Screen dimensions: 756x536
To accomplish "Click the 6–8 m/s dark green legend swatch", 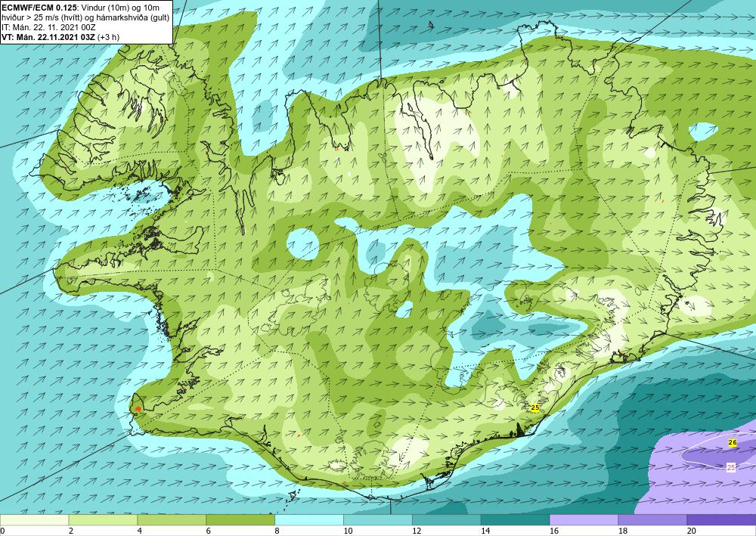I will [x=240, y=520].
